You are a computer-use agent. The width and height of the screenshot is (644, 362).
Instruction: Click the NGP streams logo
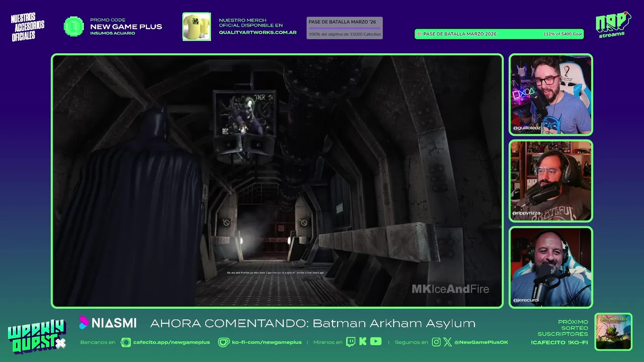[613, 25]
